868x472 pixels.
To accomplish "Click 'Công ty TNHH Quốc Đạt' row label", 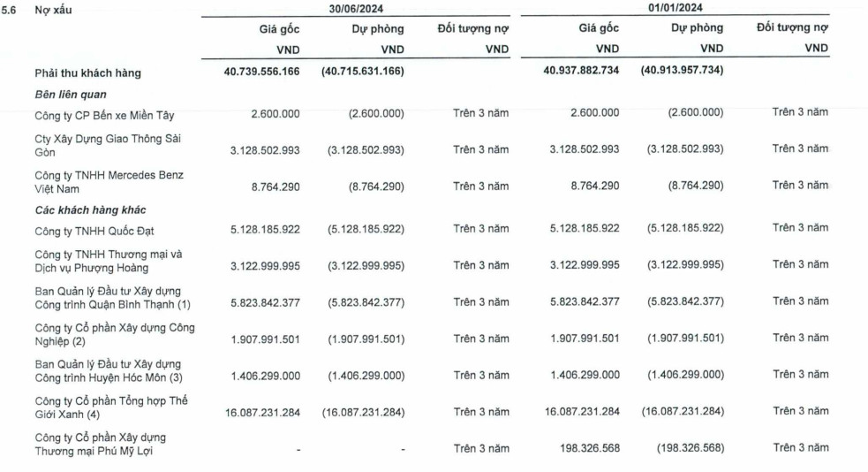I will [x=94, y=231].
